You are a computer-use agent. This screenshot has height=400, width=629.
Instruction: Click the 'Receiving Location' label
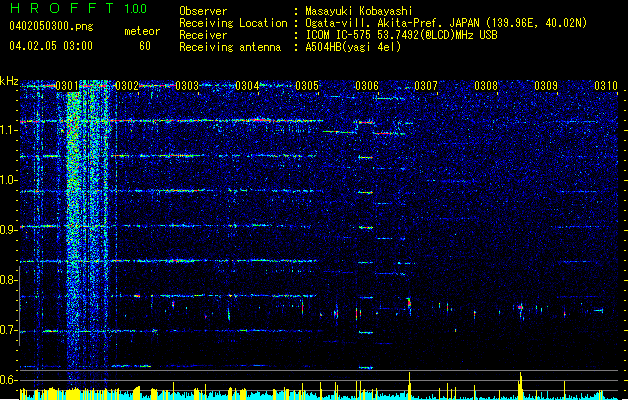[233, 23]
